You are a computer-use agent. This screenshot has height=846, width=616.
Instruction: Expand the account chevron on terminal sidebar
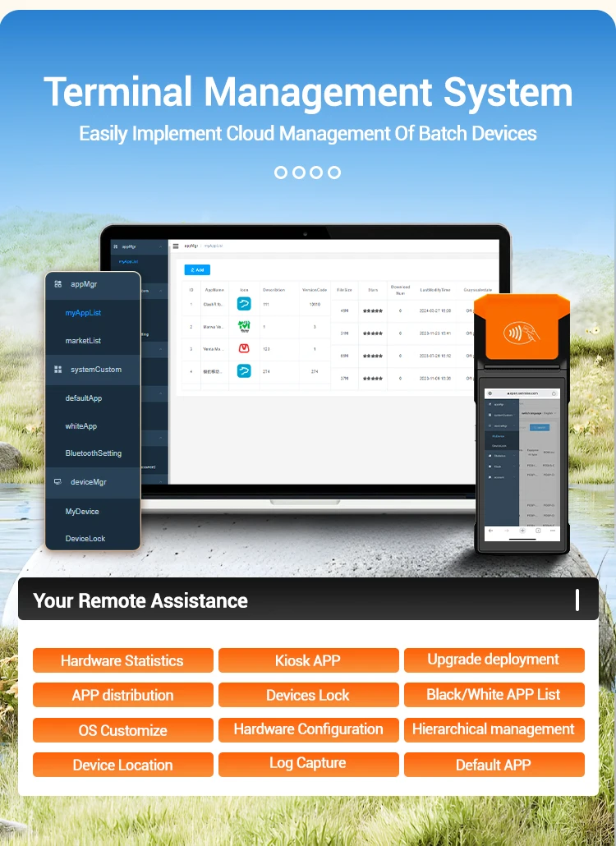tap(514, 477)
